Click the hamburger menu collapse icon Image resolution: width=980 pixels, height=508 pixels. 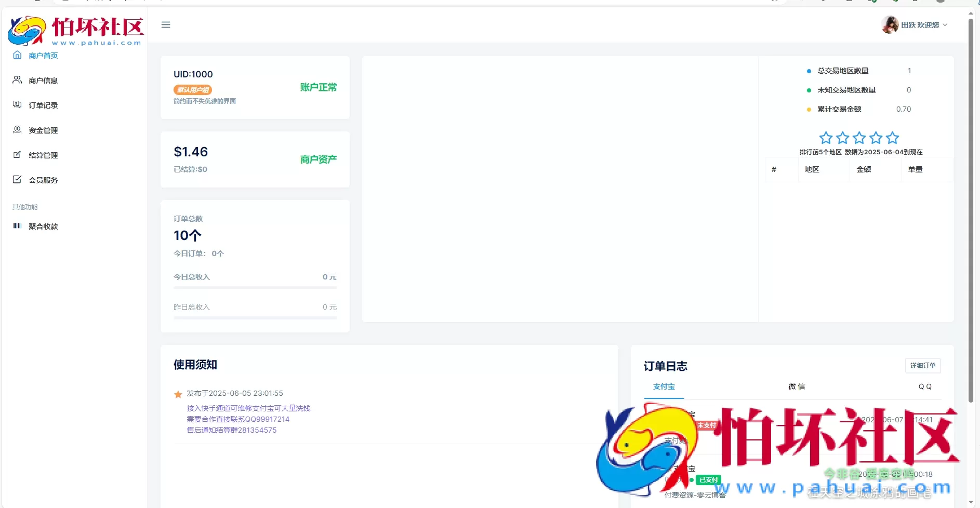pyautogui.click(x=166, y=25)
